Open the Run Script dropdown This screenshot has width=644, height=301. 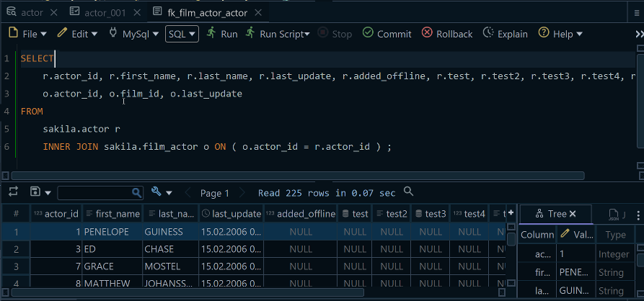click(x=278, y=34)
